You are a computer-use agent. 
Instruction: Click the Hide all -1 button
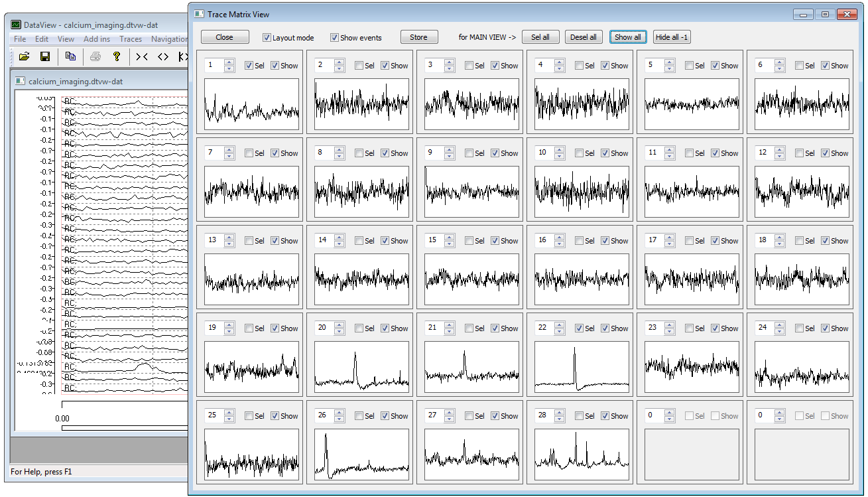(672, 37)
